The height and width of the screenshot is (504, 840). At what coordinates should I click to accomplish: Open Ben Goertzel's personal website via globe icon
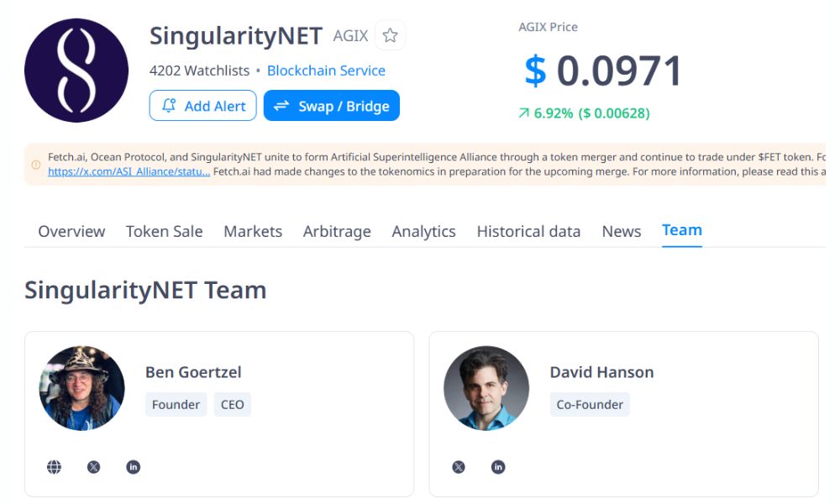(54, 466)
